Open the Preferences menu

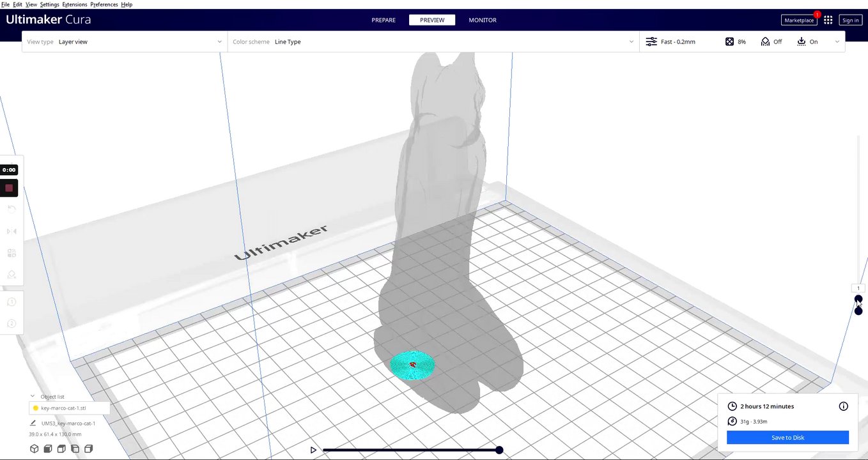point(104,4)
